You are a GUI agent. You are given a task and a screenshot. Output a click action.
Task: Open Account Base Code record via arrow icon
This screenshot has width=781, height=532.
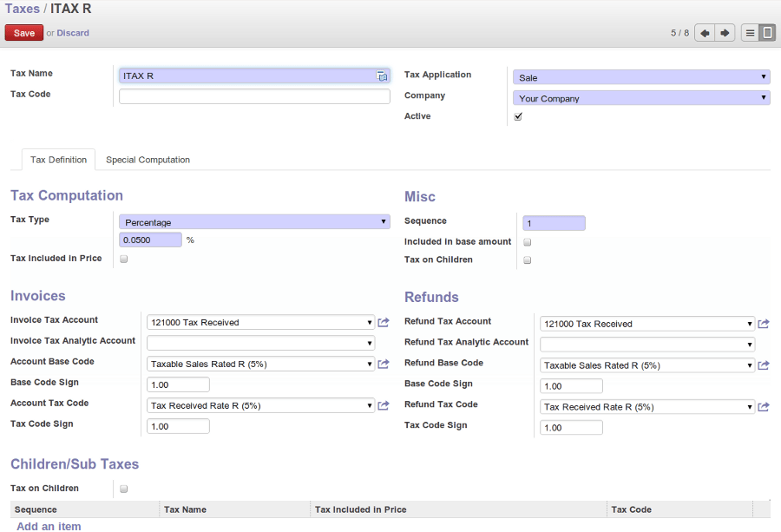click(384, 365)
